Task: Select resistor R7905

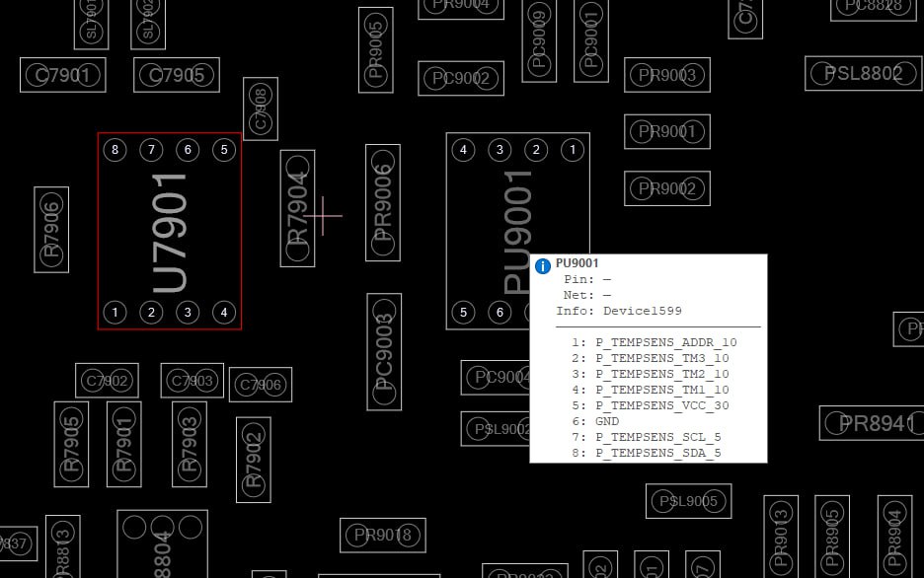Action: (71, 445)
